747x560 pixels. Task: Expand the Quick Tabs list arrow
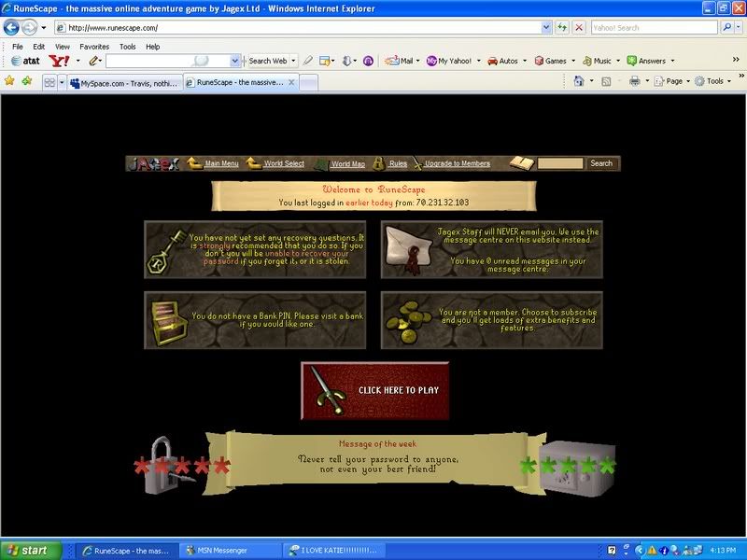pyautogui.click(x=62, y=83)
